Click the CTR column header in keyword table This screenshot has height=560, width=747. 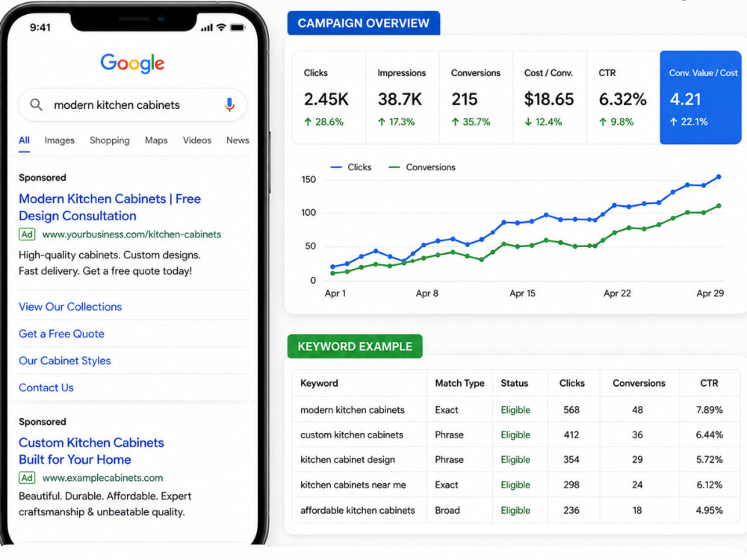pyautogui.click(x=709, y=383)
